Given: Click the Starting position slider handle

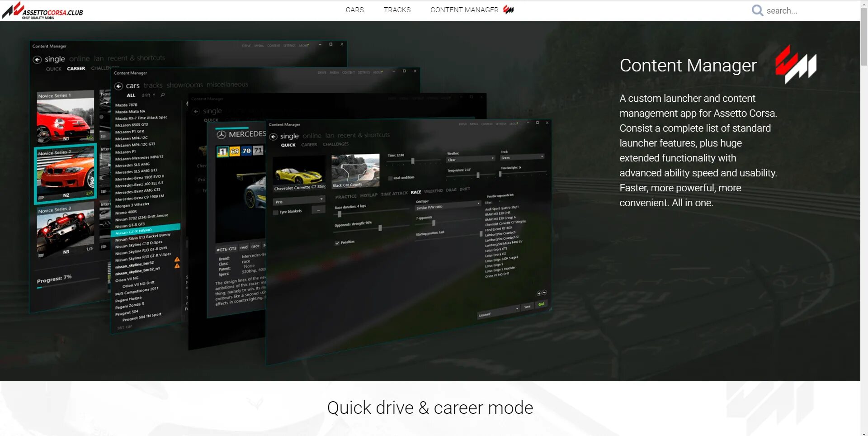Looking at the screenshot, I should click(x=481, y=234).
